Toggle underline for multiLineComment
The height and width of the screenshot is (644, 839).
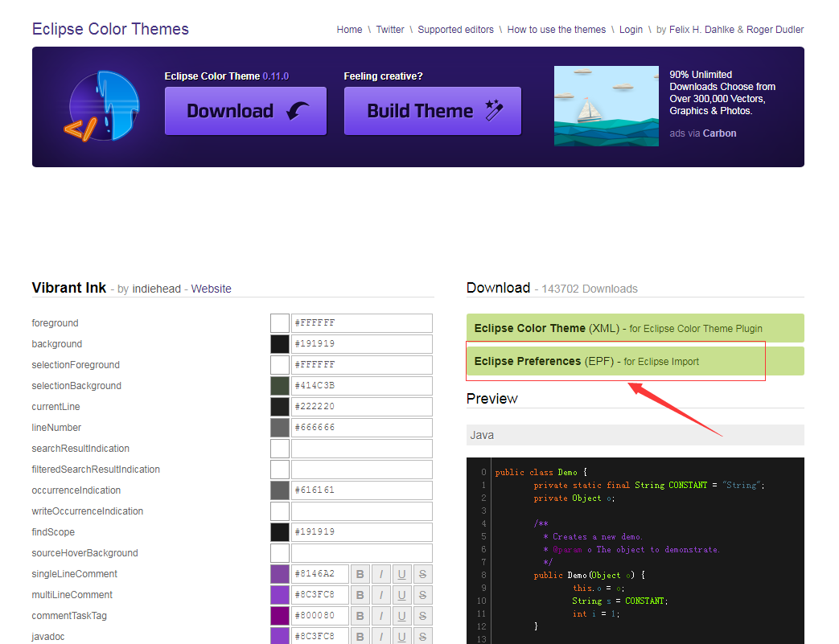[x=402, y=595]
